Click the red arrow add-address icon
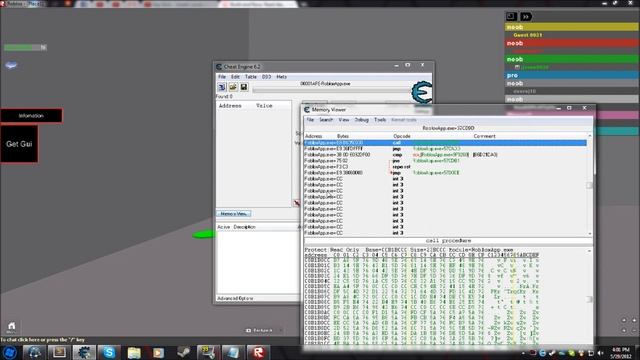 tap(297, 203)
